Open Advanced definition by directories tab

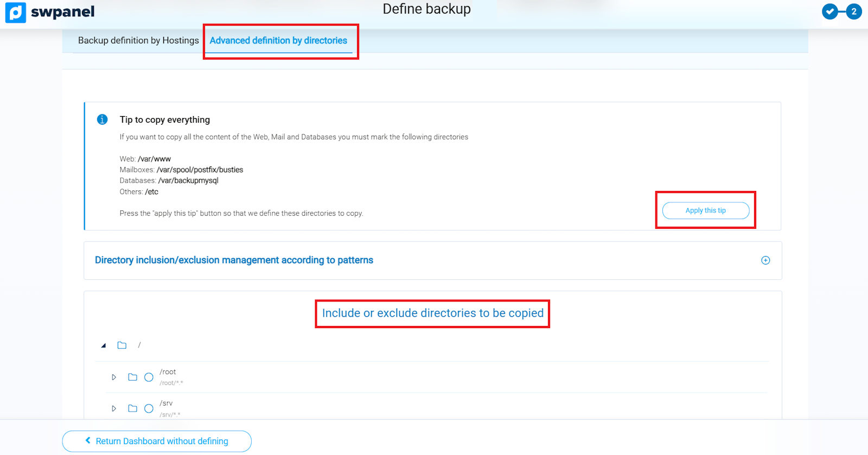click(278, 41)
